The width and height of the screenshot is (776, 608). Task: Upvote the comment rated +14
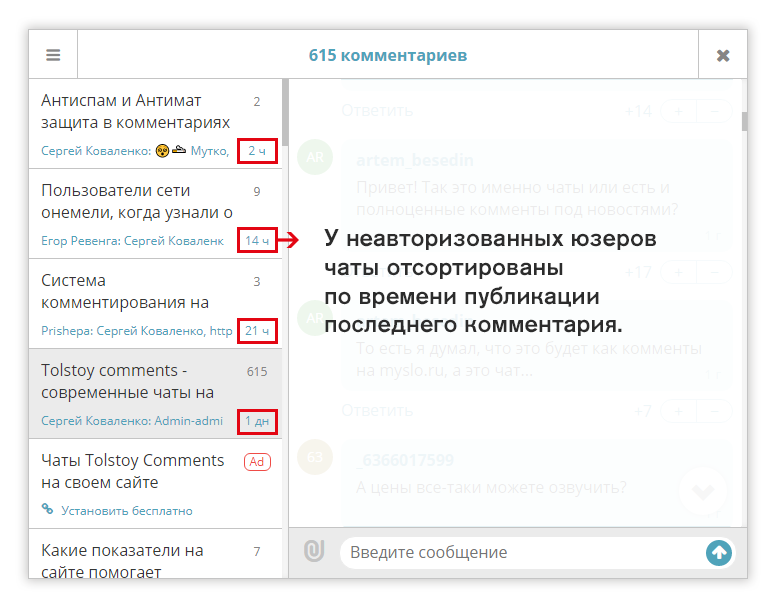pos(679,111)
